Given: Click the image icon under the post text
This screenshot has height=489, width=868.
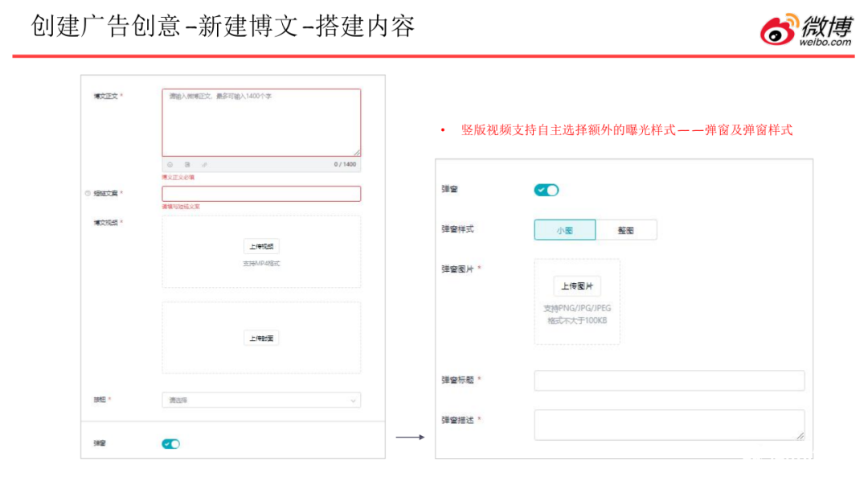Looking at the screenshot, I should click(187, 164).
